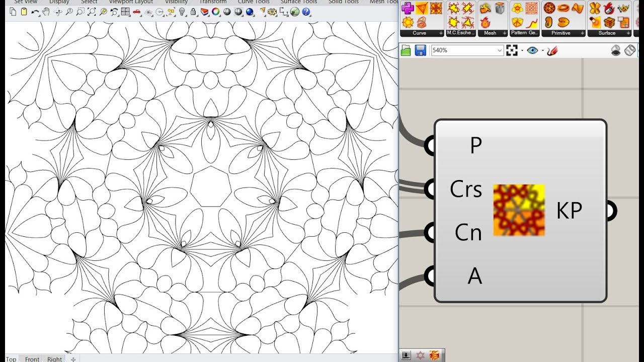
Task: Click the yellow flower Pattern component icon
Action: coord(517,8)
